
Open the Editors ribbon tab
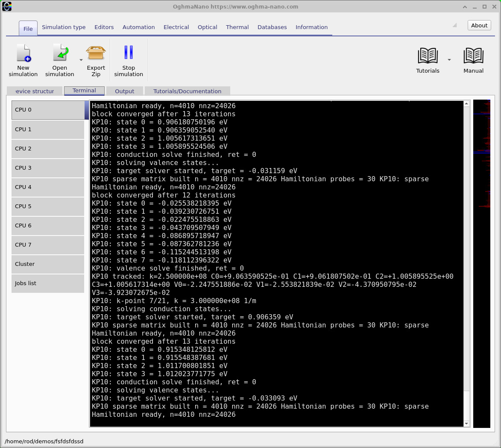coord(104,27)
